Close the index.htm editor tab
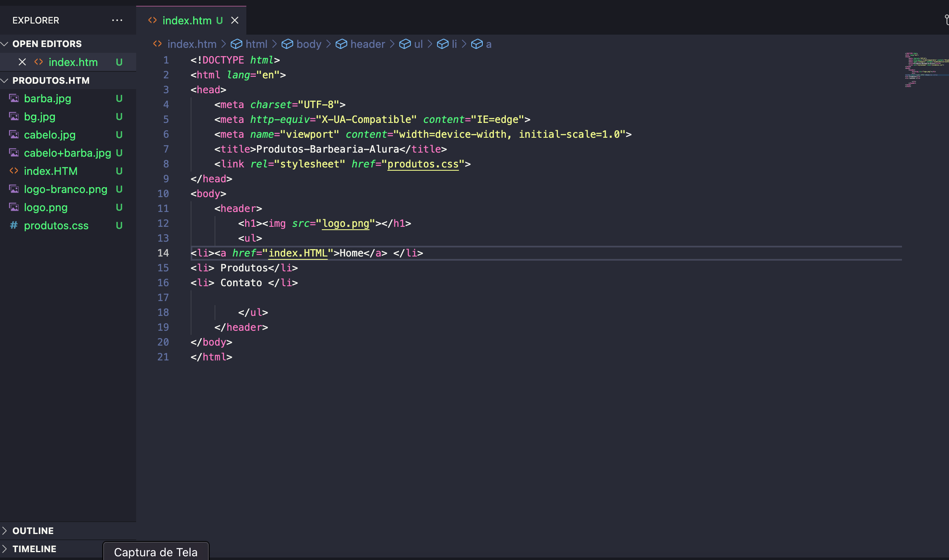This screenshot has height=560, width=949. click(x=235, y=20)
